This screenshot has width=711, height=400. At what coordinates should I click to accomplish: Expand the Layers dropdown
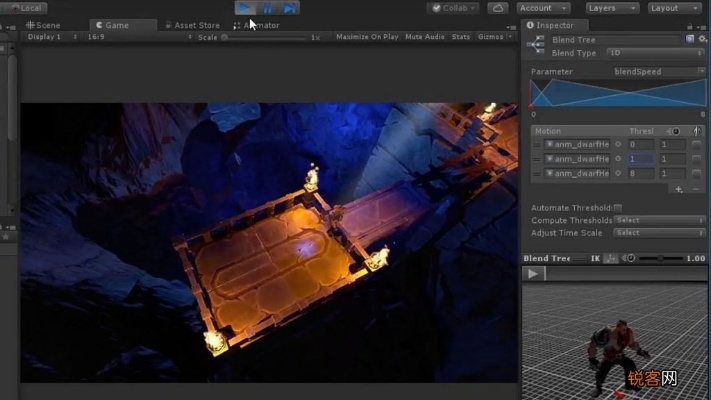pos(611,8)
